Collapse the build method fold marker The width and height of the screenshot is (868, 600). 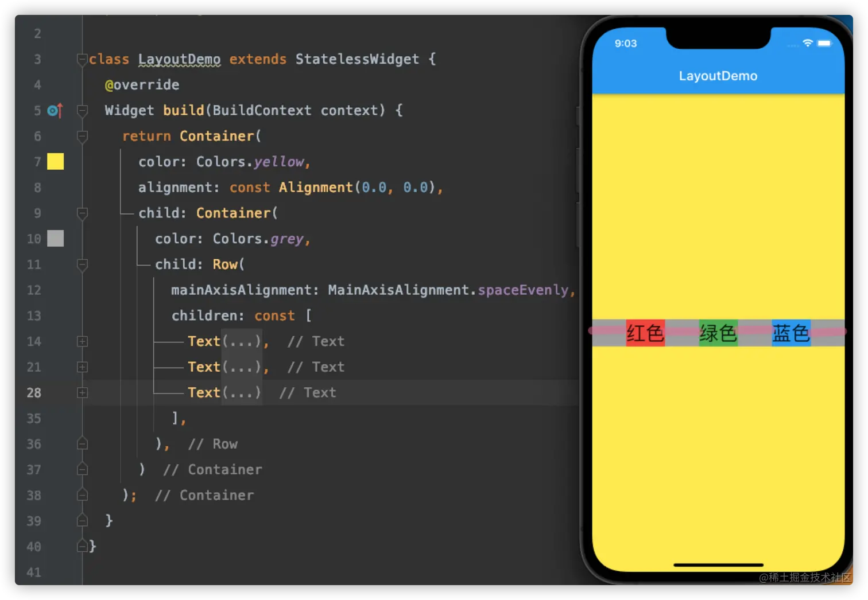click(82, 110)
